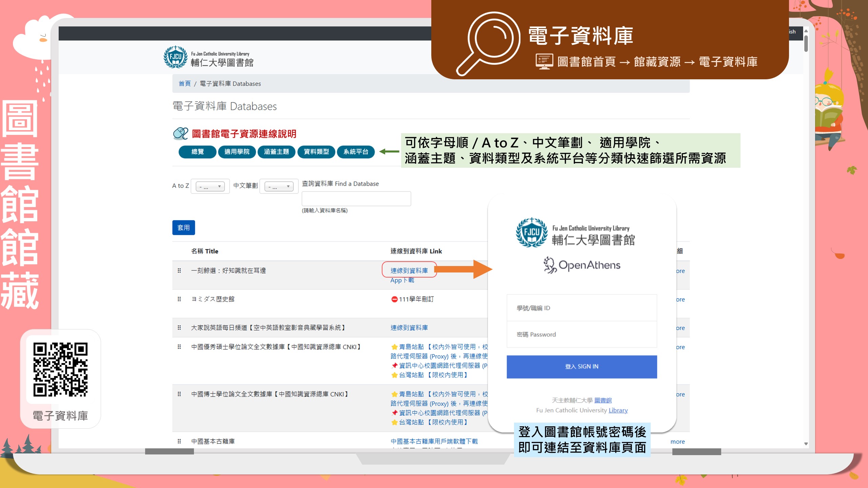The height and width of the screenshot is (488, 868).
Task: Click scrollbar up arrow at top right
Action: (x=806, y=31)
